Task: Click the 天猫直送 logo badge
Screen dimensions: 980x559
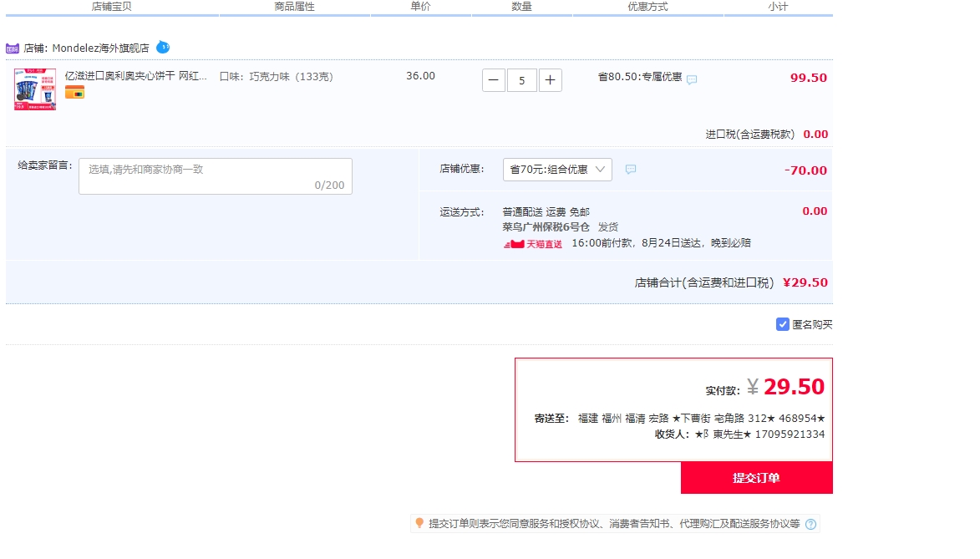Action: (x=532, y=244)
